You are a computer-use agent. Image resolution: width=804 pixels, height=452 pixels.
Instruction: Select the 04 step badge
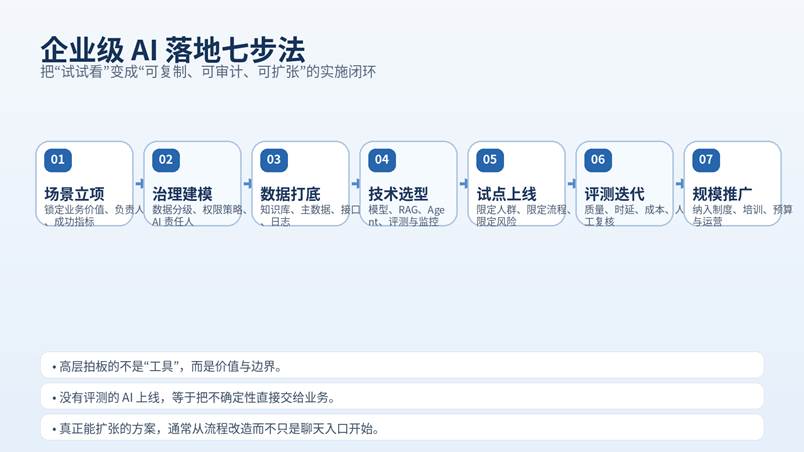click(382, 160)
